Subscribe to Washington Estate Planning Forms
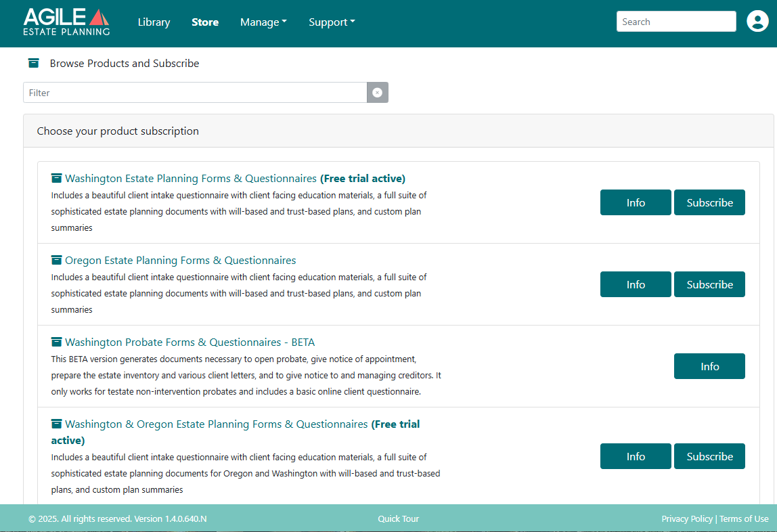The height and width of the screenshot is (532, 777). [x=709, y=202]
